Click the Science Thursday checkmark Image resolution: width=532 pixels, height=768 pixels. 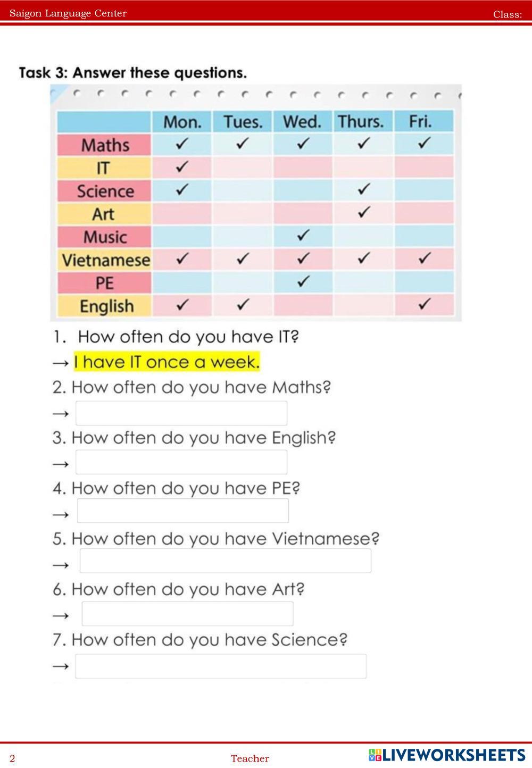pos(363,189)
